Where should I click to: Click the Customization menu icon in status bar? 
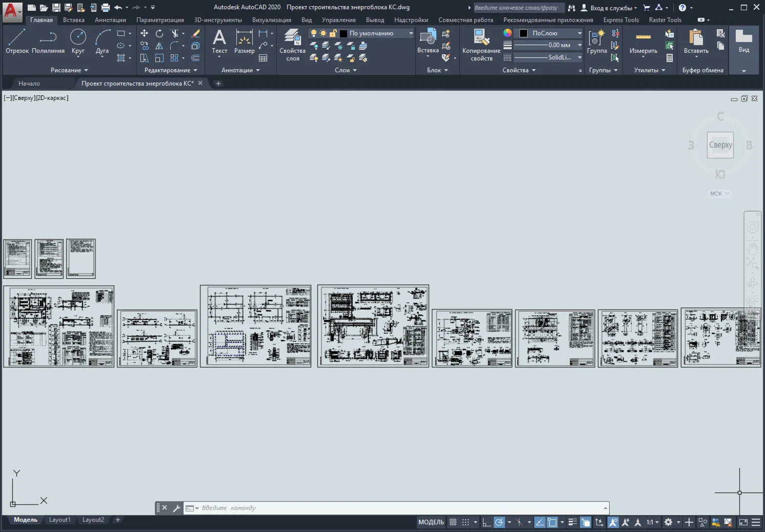click(756, 522)
